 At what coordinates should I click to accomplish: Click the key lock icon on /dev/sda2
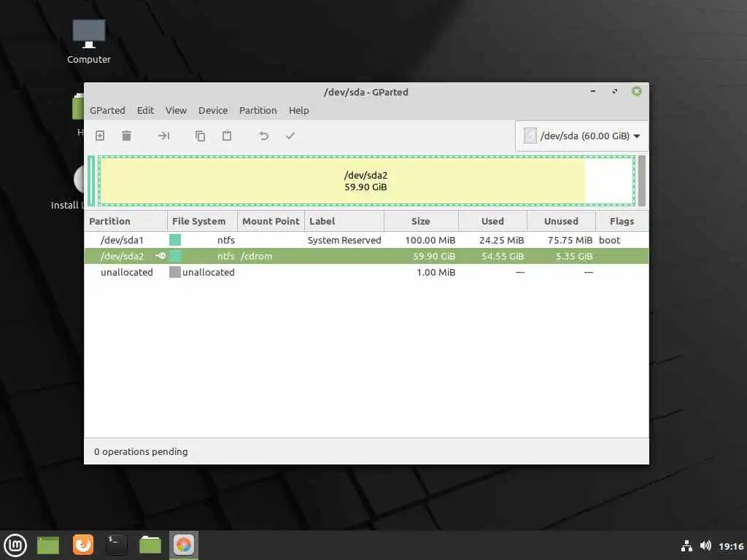160,256
